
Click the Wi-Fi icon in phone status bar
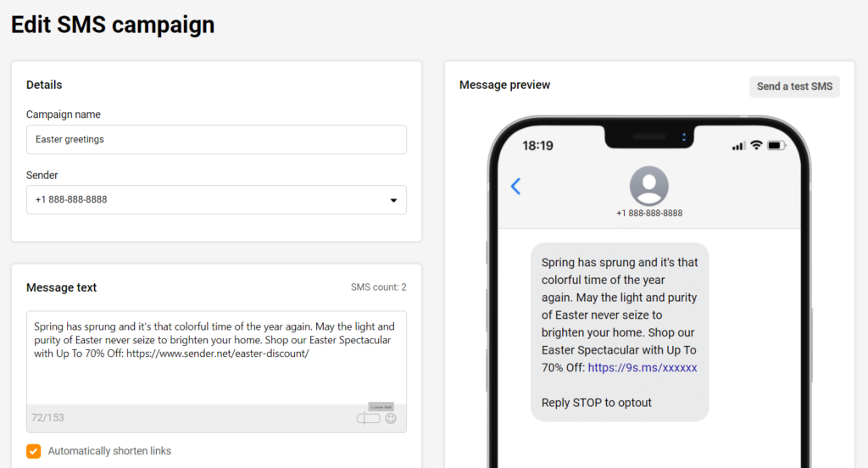755,146
